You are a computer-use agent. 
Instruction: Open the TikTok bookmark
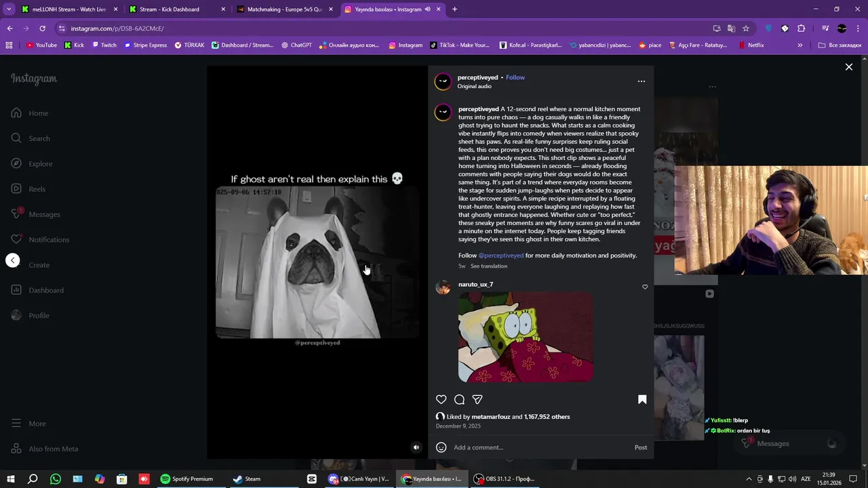459,45
